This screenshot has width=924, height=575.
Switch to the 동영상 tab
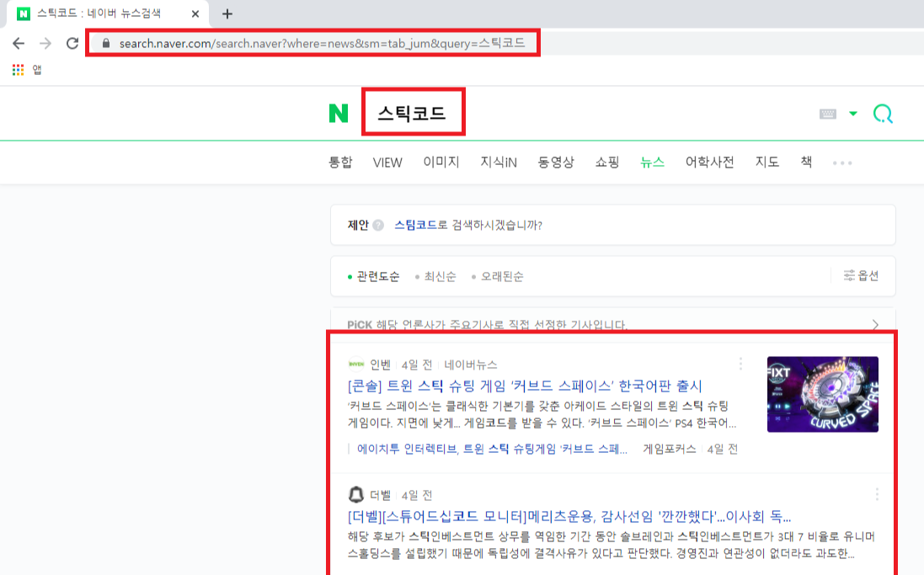[556, 162]
